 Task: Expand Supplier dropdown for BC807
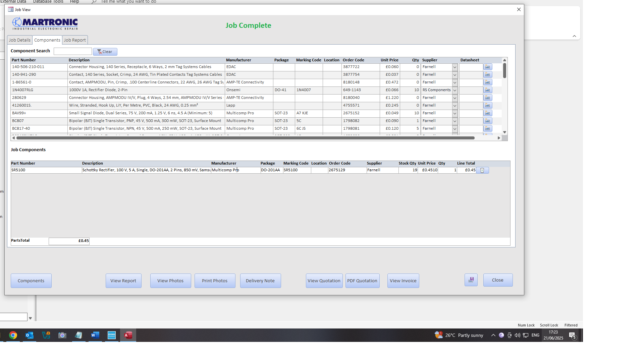click(455, 121)
